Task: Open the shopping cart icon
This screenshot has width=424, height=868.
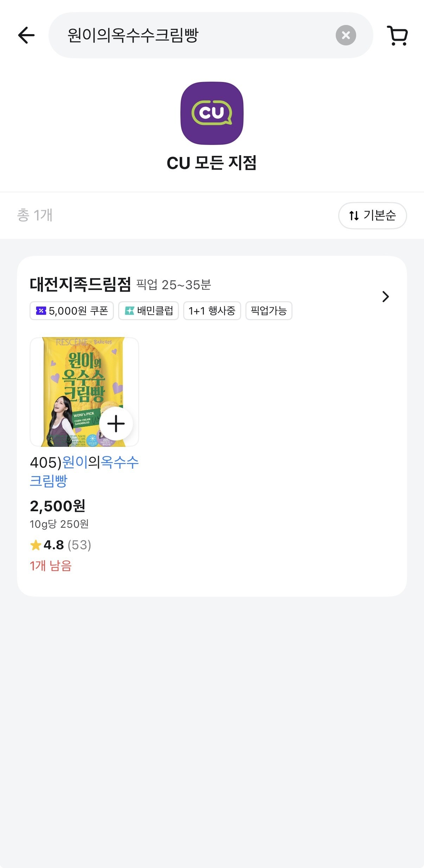Action: (397, 36)
